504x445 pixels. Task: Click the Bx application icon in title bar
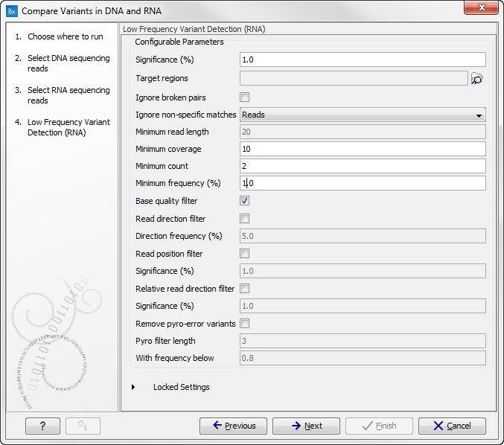tap(12, 11)
